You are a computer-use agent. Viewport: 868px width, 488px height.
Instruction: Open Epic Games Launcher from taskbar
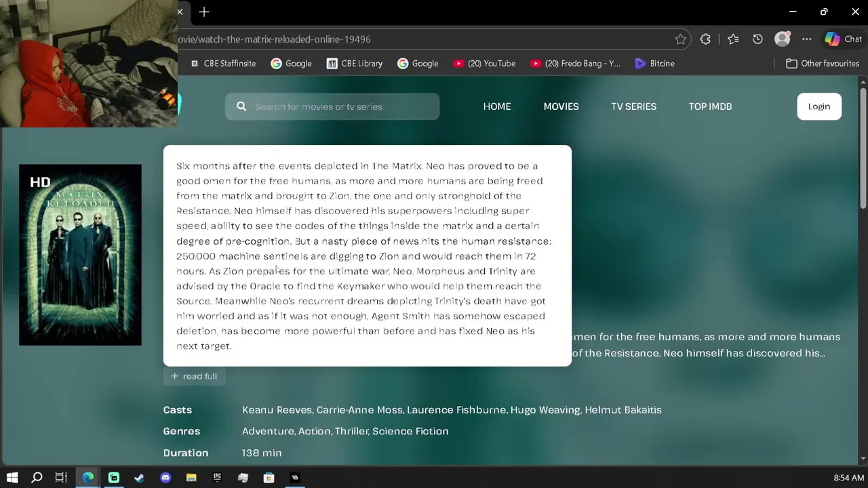coord(217,478)
